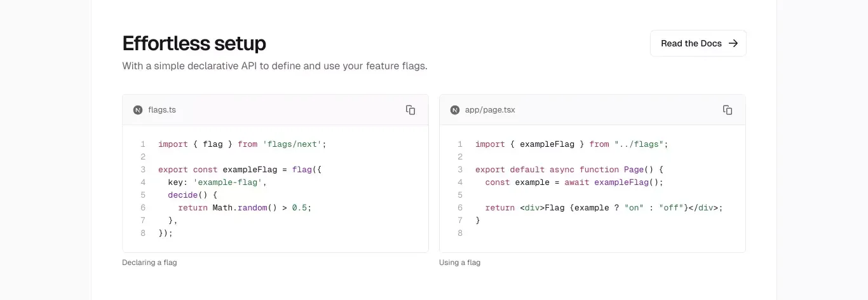Click the app/page.tsx file name
The image size is (868, 300).
490,110
